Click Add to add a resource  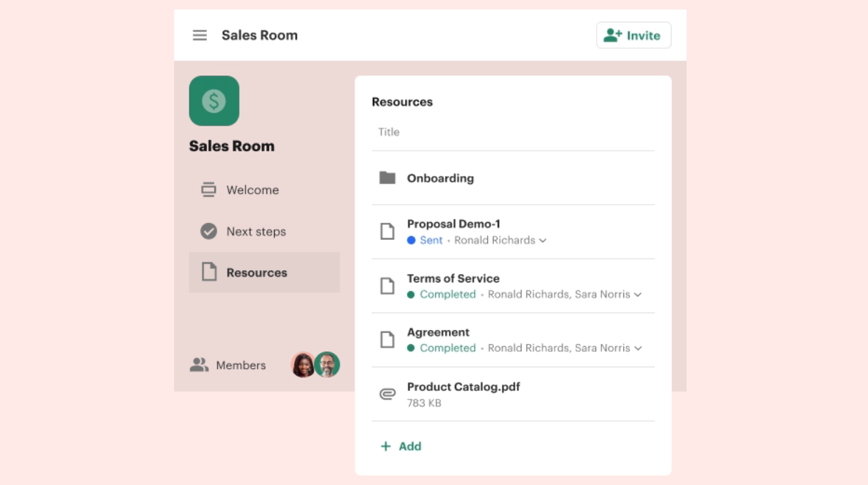pos(401,446)
